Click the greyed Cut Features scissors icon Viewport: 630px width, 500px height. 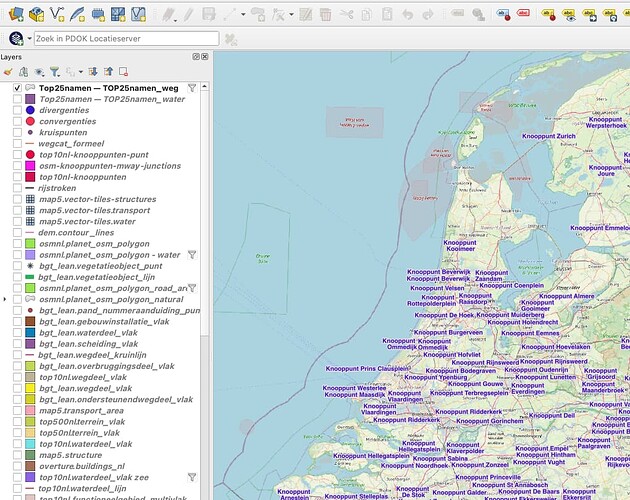click(346, 14)
